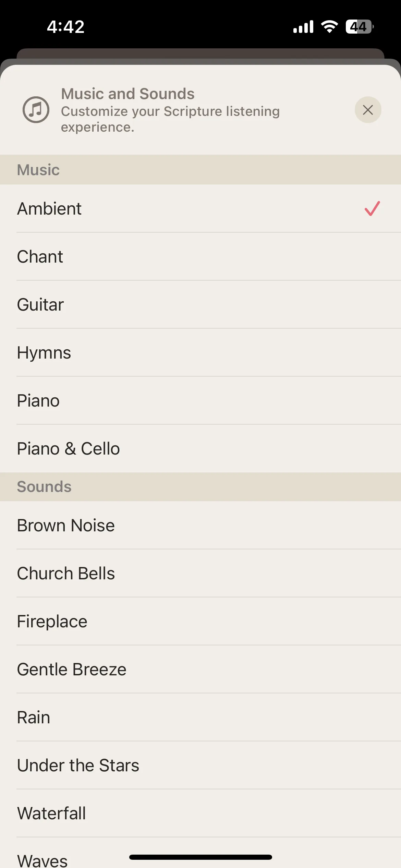Select the Piano music option

point(200,400)
